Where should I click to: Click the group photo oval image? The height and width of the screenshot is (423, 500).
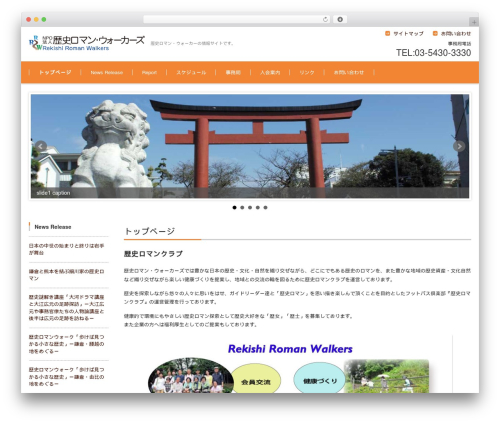click(x=191, y=376)
